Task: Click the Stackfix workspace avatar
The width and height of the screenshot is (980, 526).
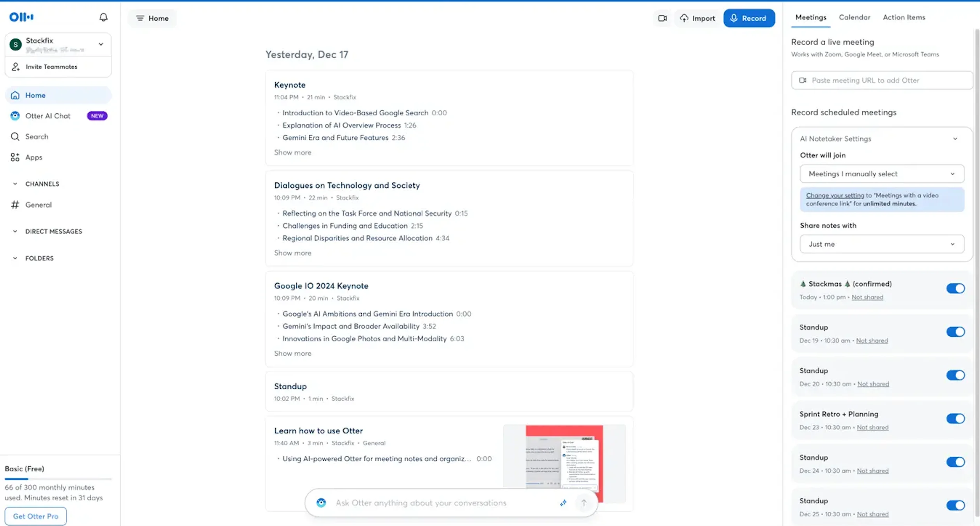Action: 16,44
